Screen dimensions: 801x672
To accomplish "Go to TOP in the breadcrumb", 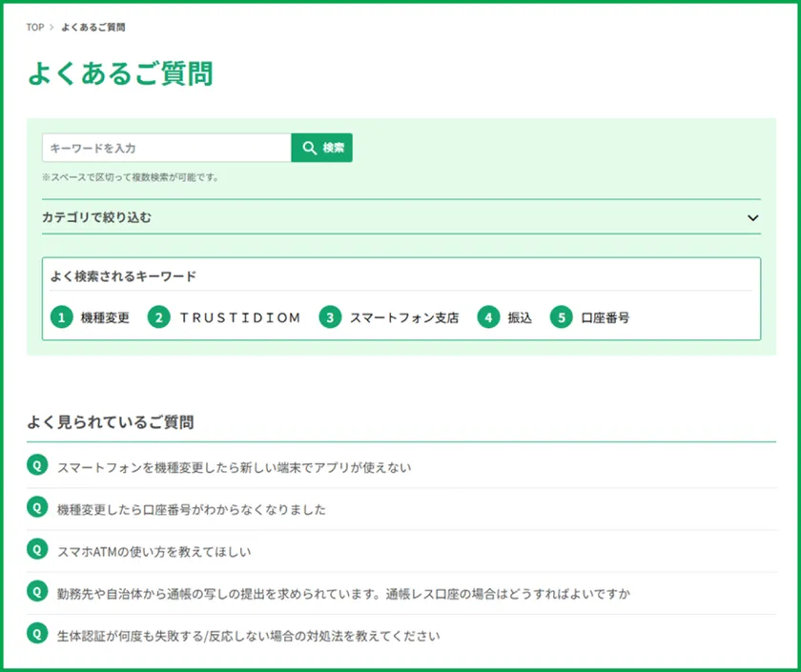I will 35,27.
